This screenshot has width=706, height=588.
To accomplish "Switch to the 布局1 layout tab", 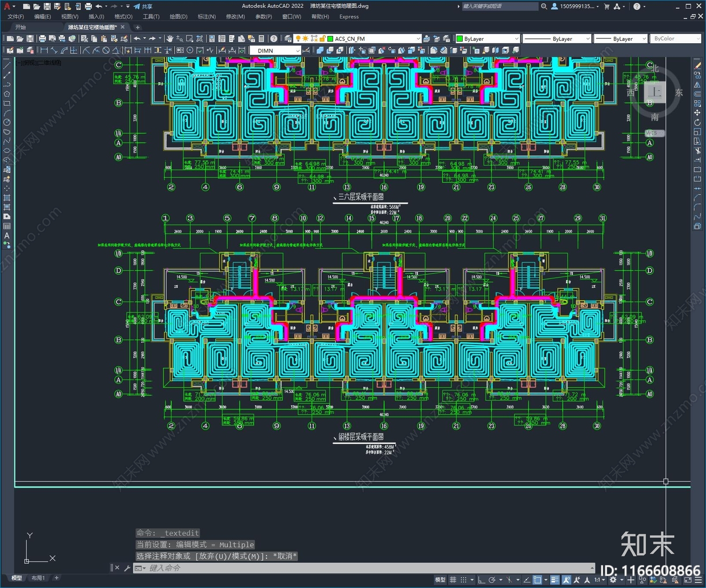I will click(38, 577).
